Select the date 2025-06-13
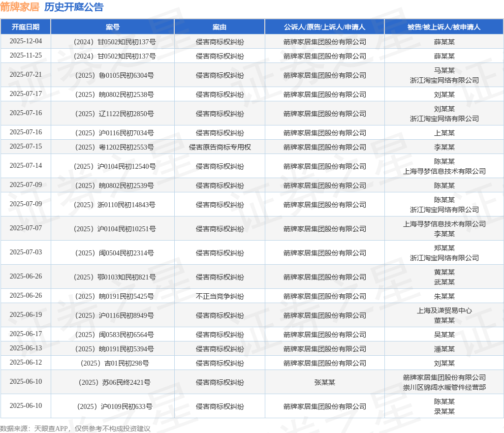 tap(26, 348)
